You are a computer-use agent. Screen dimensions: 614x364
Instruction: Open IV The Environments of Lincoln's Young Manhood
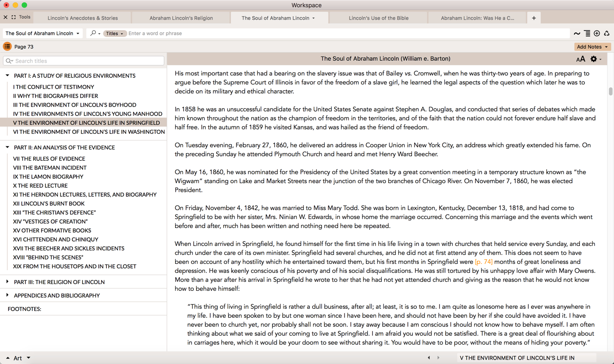click(88, 114)
